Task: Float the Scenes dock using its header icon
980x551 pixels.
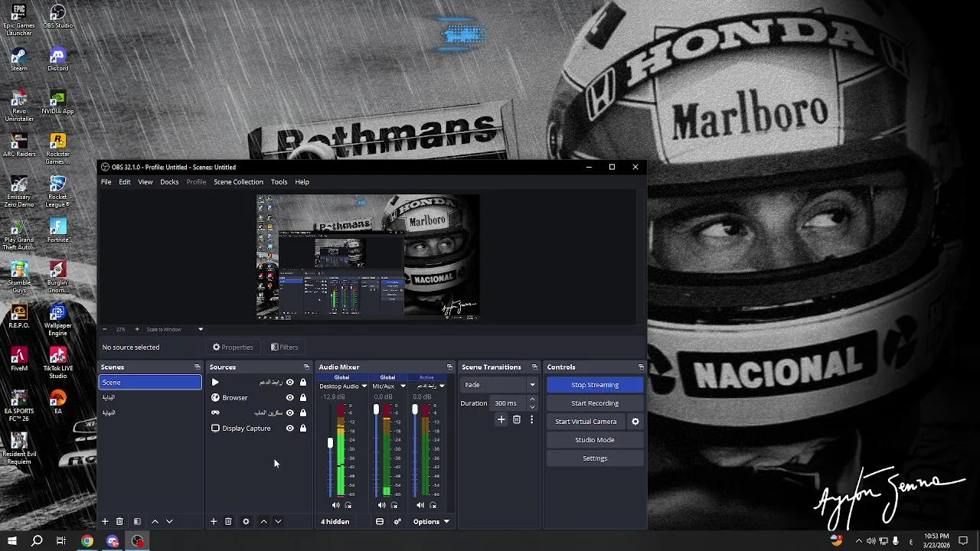Action: point(197,367)
